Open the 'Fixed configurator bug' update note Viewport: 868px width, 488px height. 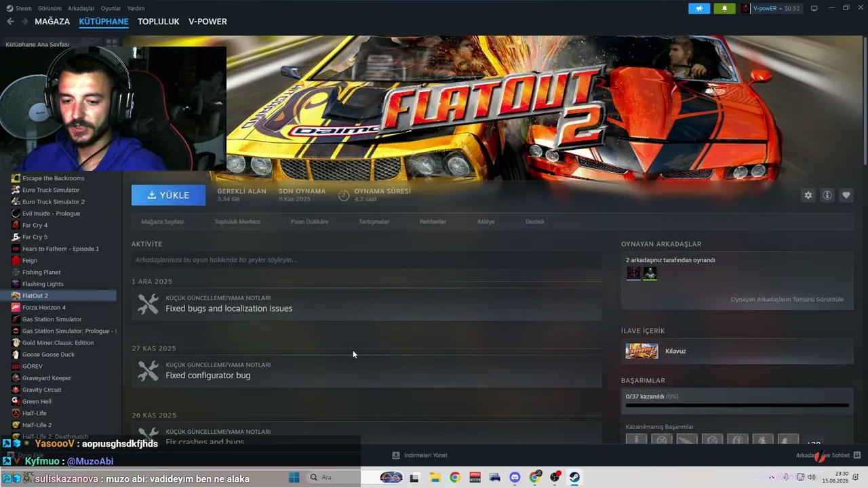coord(366,371)
